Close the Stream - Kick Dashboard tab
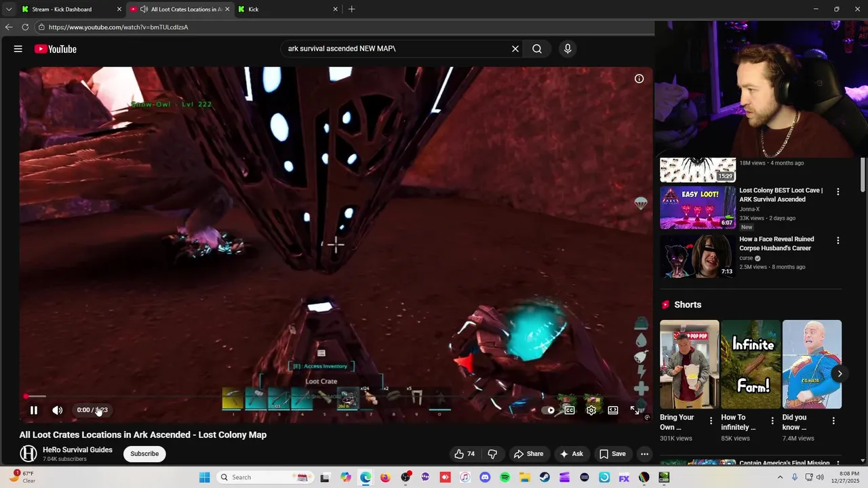This screenshot has height=488, width=868. [119, 9]
